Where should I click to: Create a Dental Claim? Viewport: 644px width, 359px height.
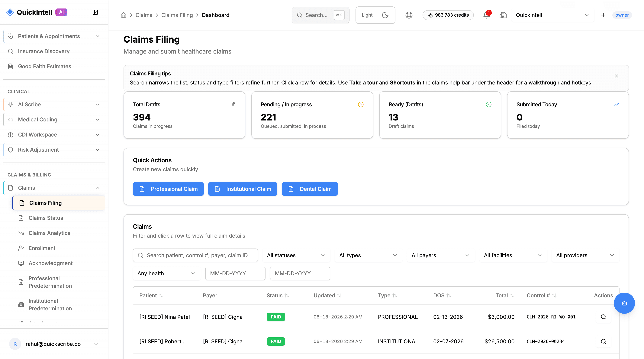310,189
